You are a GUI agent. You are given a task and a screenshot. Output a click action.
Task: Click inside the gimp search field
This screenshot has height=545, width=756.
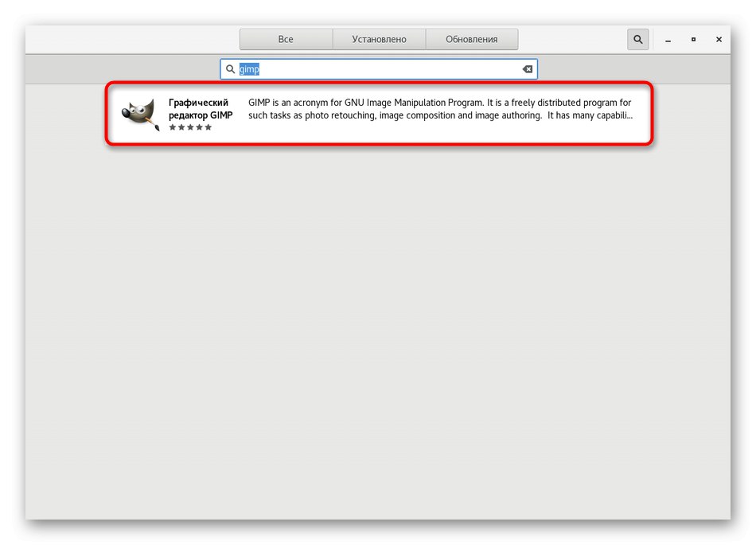(379, 69)
